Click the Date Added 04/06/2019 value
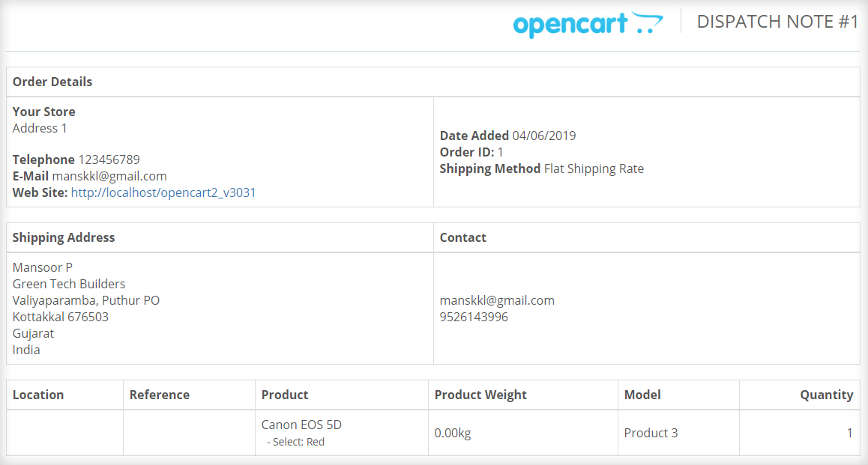 (x=543, y=136)
